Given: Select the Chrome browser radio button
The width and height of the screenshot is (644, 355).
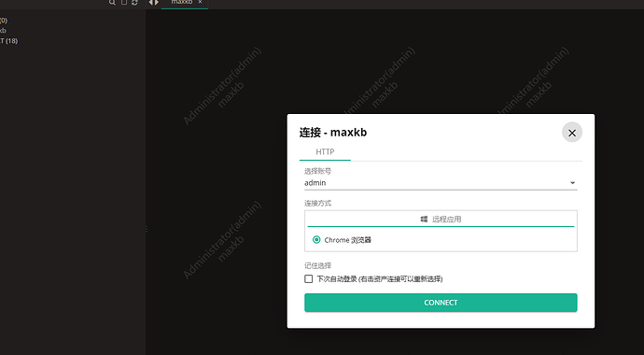Looking at the screenshot, I should pos(316,239).
